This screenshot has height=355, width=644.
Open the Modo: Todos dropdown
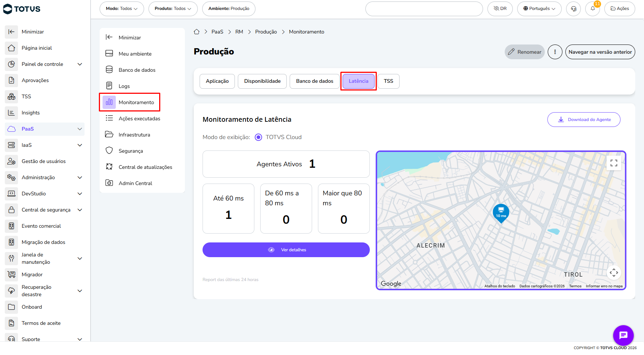pyautogui.click(x=122, y=9)
